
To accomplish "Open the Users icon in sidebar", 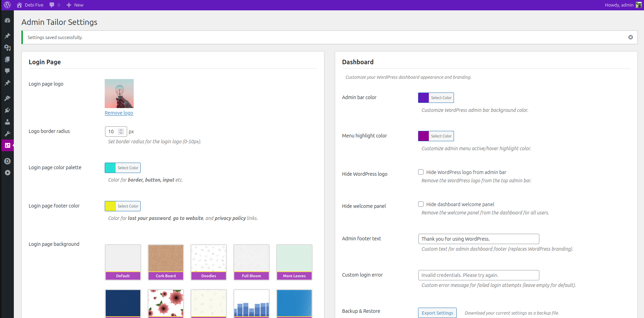I will (x=7, y=122).
